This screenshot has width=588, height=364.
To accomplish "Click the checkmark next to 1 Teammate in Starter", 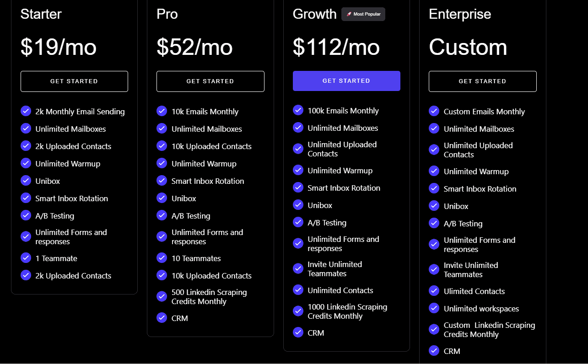I will pos(26,258).
